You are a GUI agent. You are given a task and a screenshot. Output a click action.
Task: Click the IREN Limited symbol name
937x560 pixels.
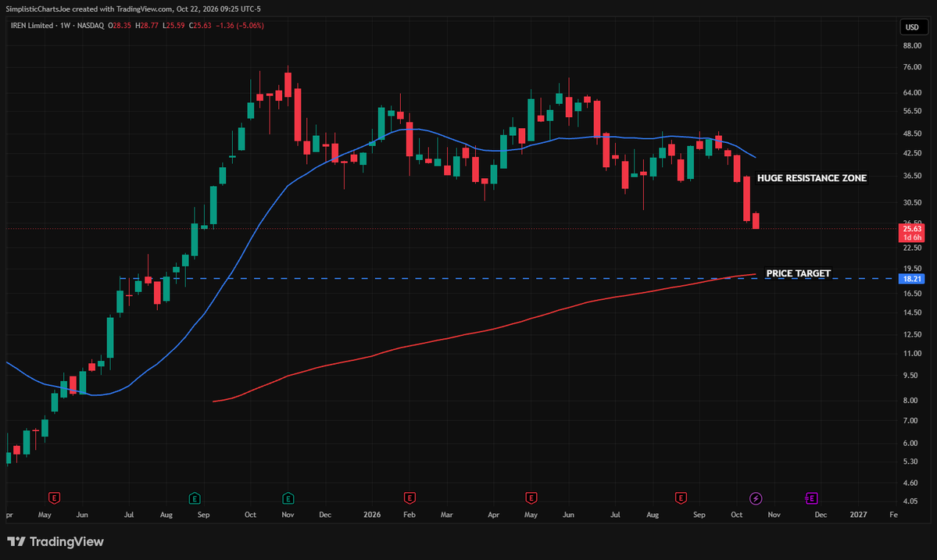[32, 26]
